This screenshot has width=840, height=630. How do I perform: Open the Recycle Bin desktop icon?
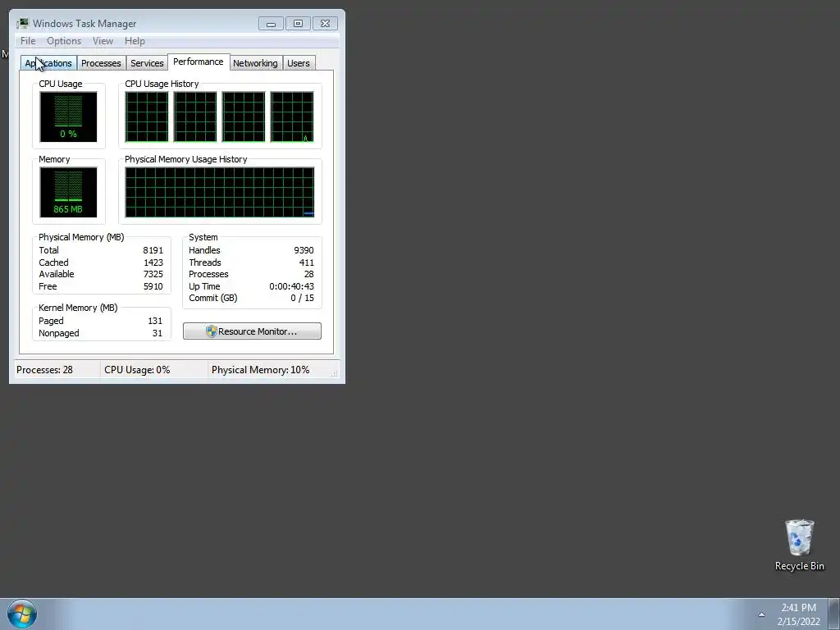(799, 545)
